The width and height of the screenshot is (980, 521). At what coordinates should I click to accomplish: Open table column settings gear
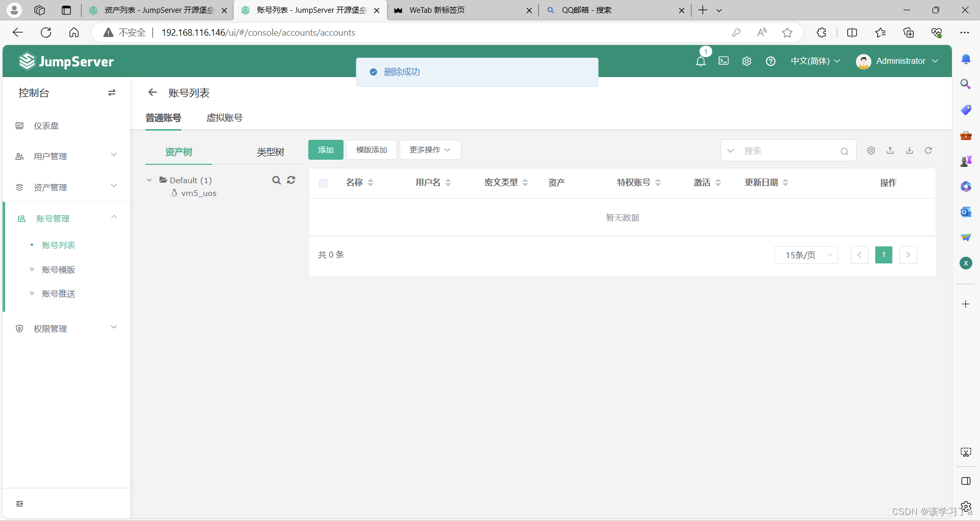point(871,151)
